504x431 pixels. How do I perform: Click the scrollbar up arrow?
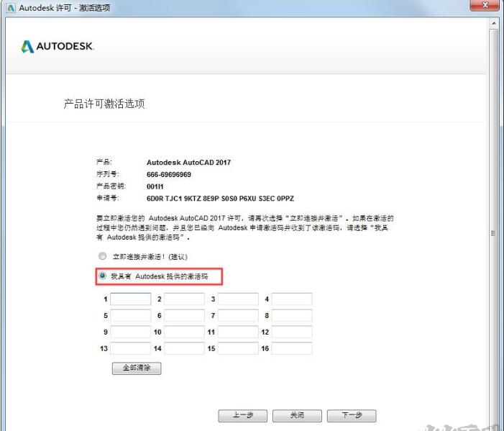[x=494, y=24]
